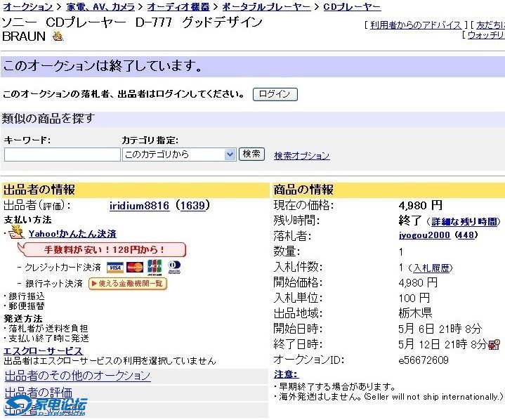Open the 入札履歴 bid history link
505x420 pixels.
[x=431, y=268]
